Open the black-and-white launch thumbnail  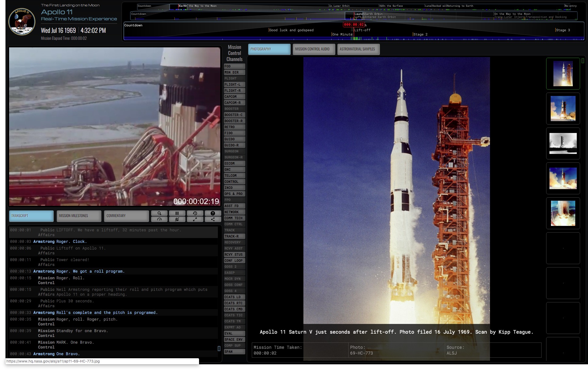tap(563, 143)
